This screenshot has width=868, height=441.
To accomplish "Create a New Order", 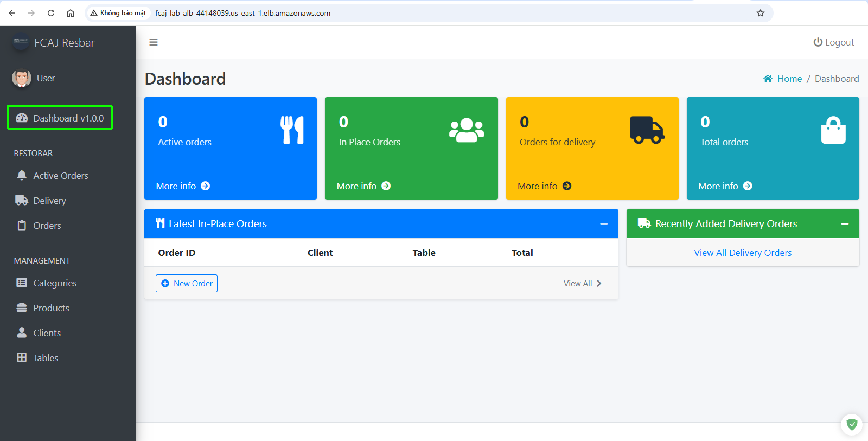I will [x=187, y=284].
